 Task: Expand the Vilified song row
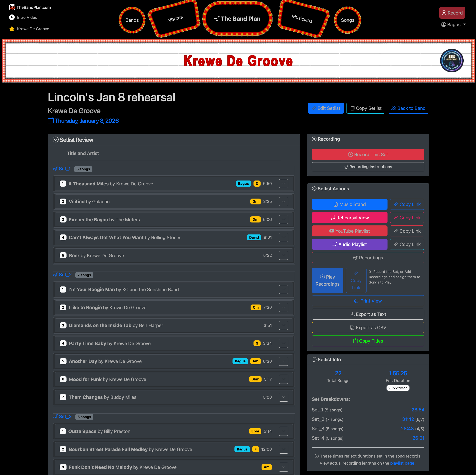coord(283,201)
